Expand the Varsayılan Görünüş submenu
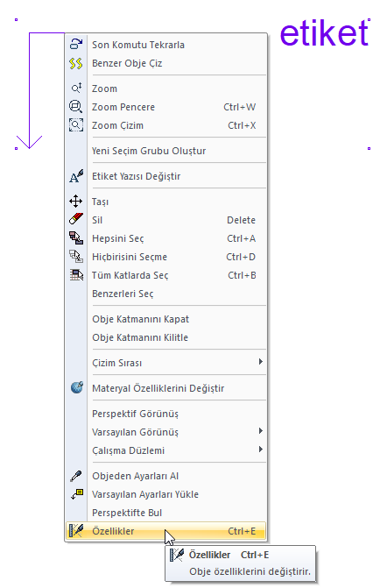Viewport: 380px width, 588px height. tap(260, 431)
